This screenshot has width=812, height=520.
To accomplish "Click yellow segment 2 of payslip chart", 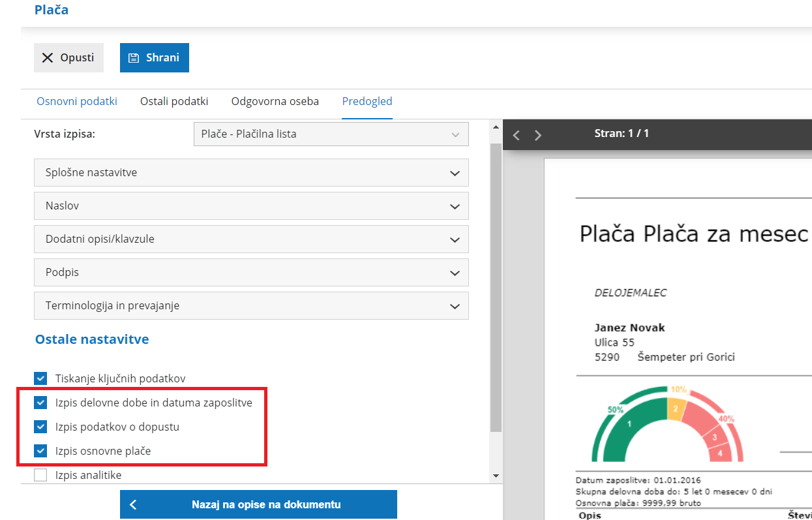I will pos(676,409).
